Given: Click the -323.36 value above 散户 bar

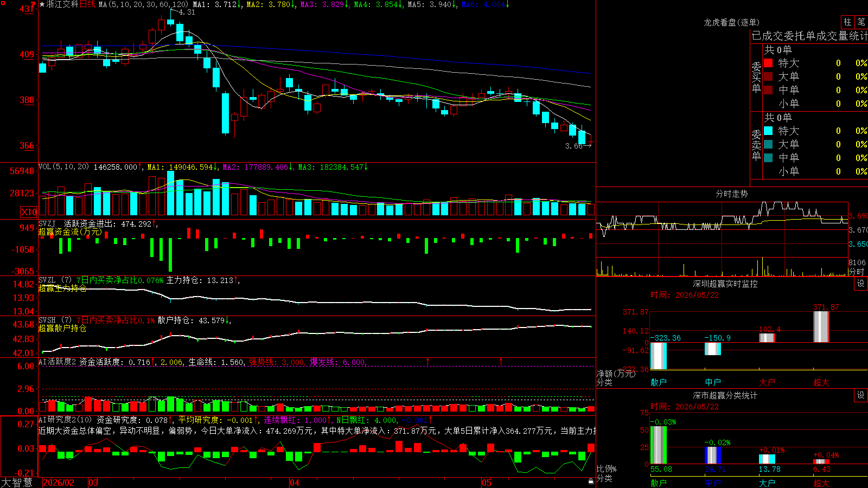Looking at the screenshot, I should pos(666,338).
